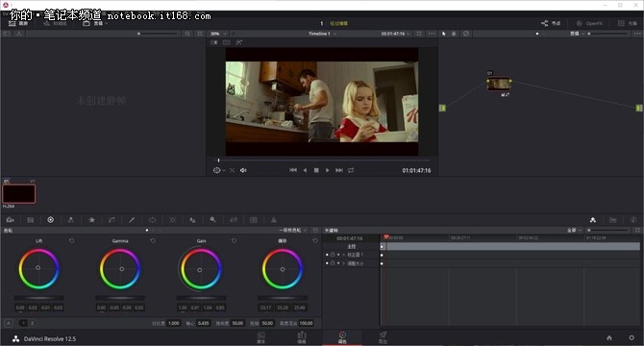Click the viewer search magnifier icon
The height and width of the screenshot is (346, 644).
point(187,34)
